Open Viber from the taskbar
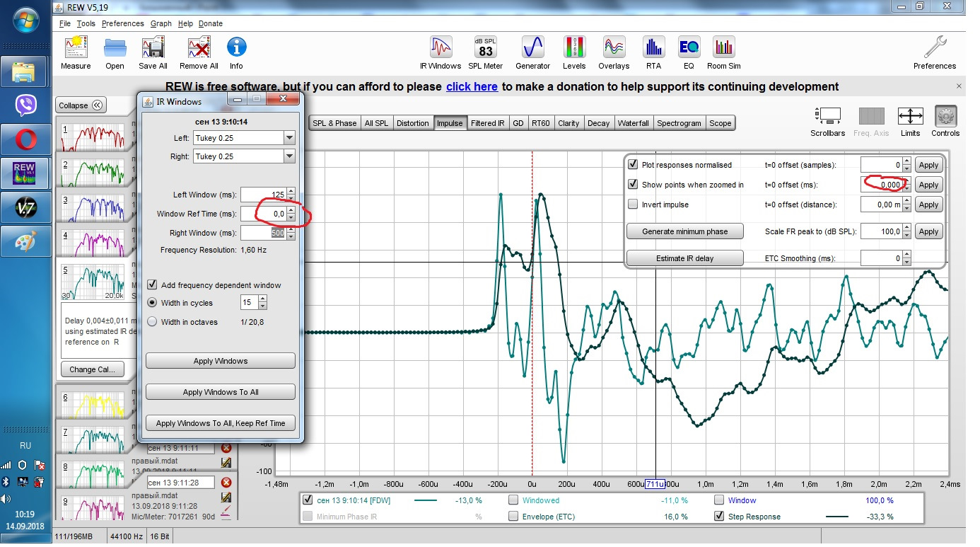 click(27, 106)
